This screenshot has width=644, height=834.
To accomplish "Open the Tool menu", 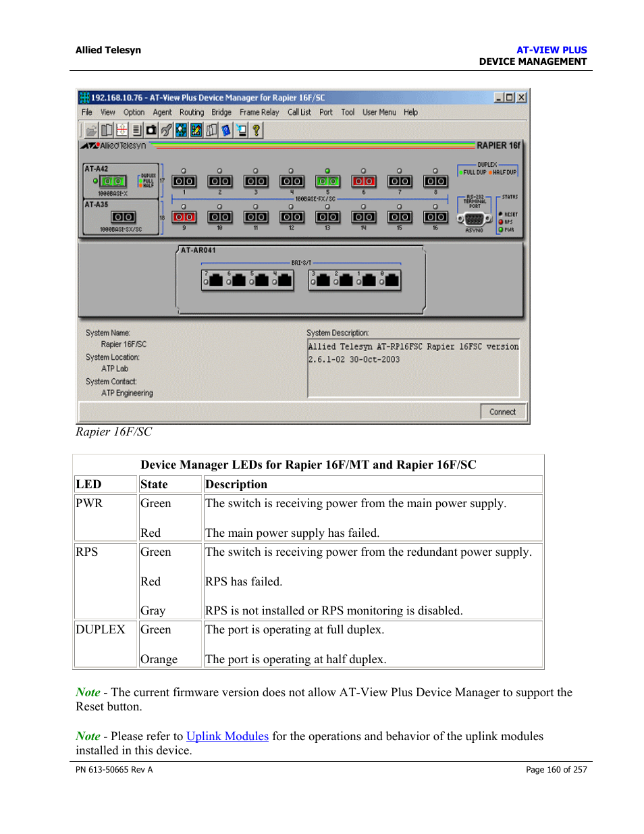I will (348, 112).
